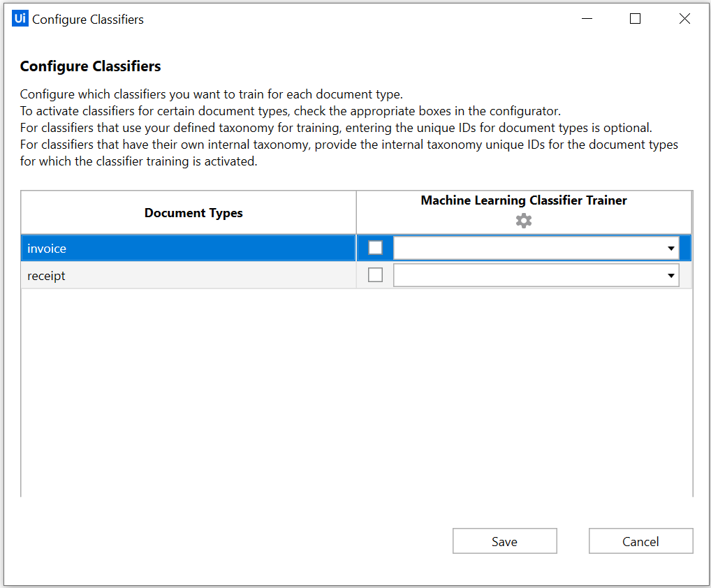Maximize the Configure Classifiers window
This screenshot has height=588, width=711.
(x=636, y=19)
